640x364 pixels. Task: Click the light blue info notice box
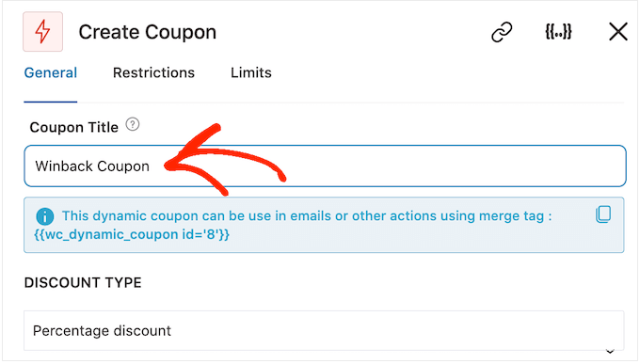324,225
